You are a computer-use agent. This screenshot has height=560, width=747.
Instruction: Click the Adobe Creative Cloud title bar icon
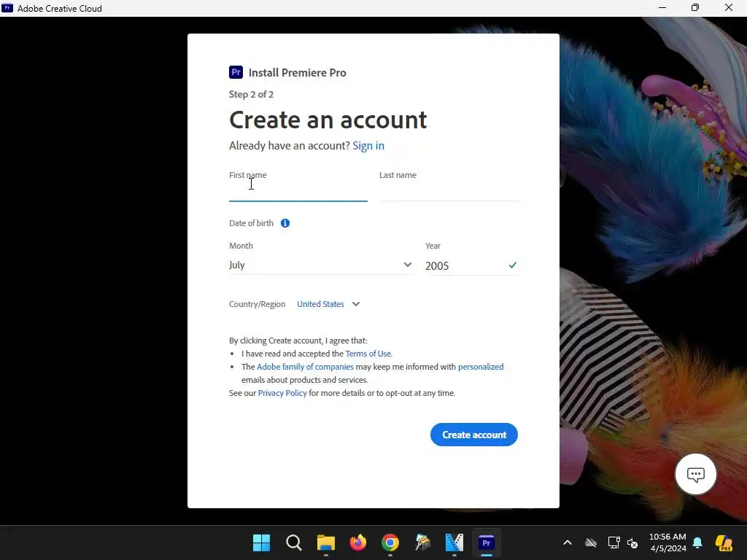pos(7,7)
